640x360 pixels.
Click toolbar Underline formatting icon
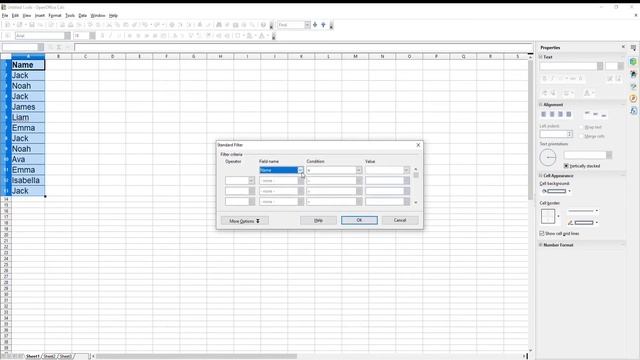[119, 36]
